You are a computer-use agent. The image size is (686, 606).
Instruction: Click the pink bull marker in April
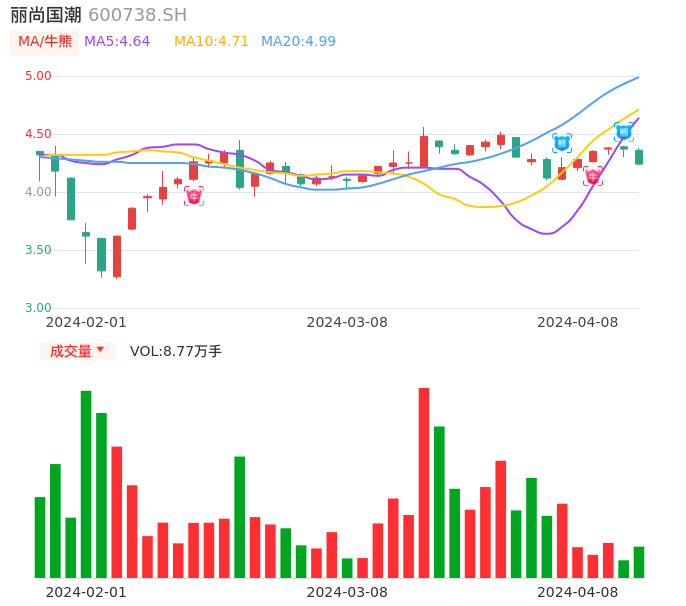pyautogui.click(x=593, y=177)
